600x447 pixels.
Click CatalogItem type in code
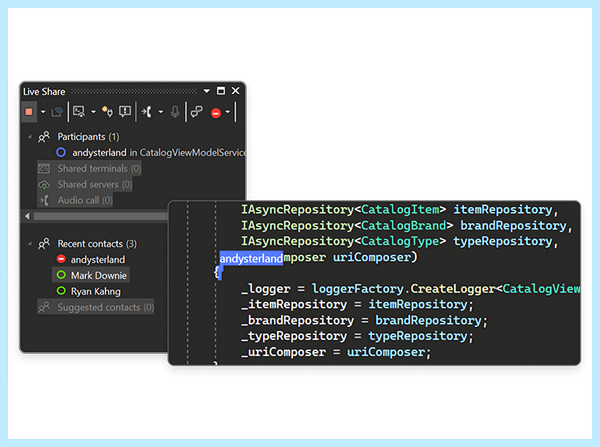tap(400, 210)
